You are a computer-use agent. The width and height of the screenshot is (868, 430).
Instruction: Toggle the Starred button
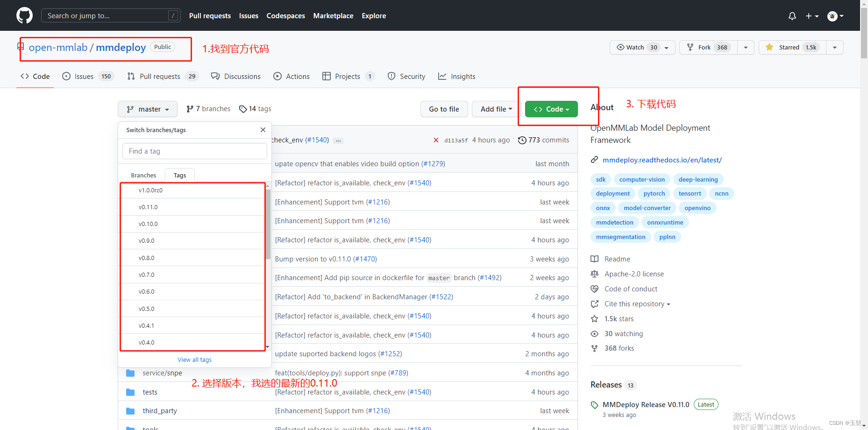pos(792,47)
